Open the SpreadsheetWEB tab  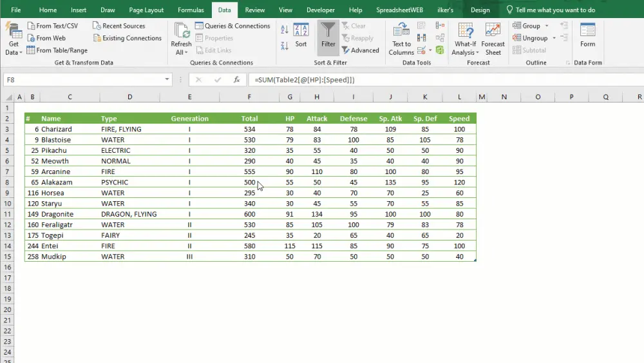pyautogui.click(x=399, y=10)
